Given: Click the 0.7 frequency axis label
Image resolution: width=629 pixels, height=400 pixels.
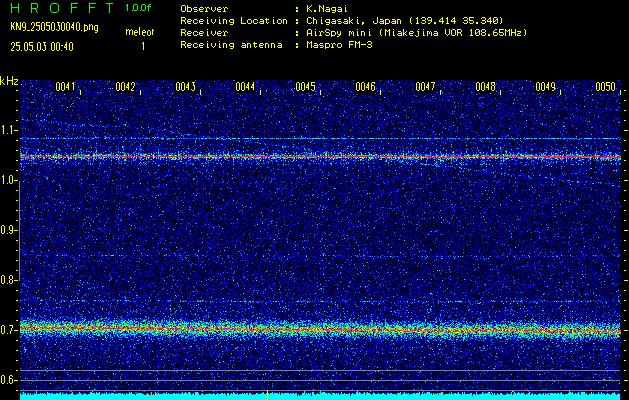Looking at the screenshot, I should click(8, 330).
